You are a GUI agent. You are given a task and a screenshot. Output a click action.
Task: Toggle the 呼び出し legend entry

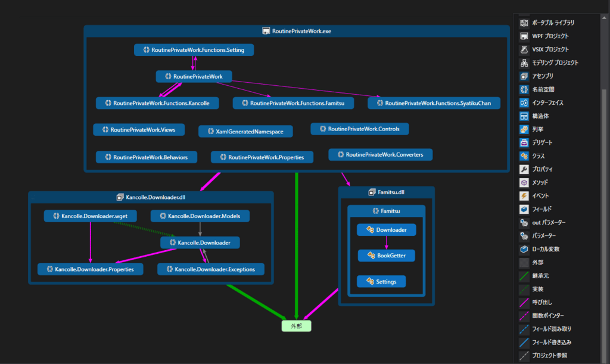click(523, 301)
